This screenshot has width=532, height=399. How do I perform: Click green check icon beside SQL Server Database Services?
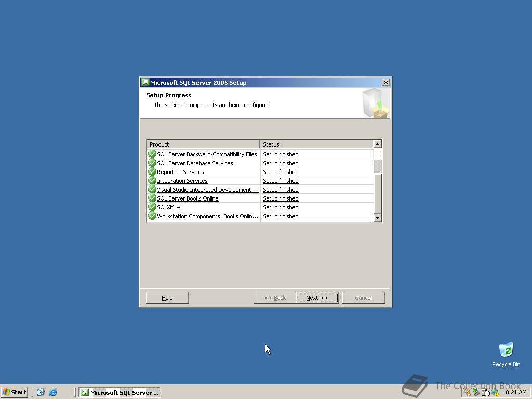tap(152, 163)
